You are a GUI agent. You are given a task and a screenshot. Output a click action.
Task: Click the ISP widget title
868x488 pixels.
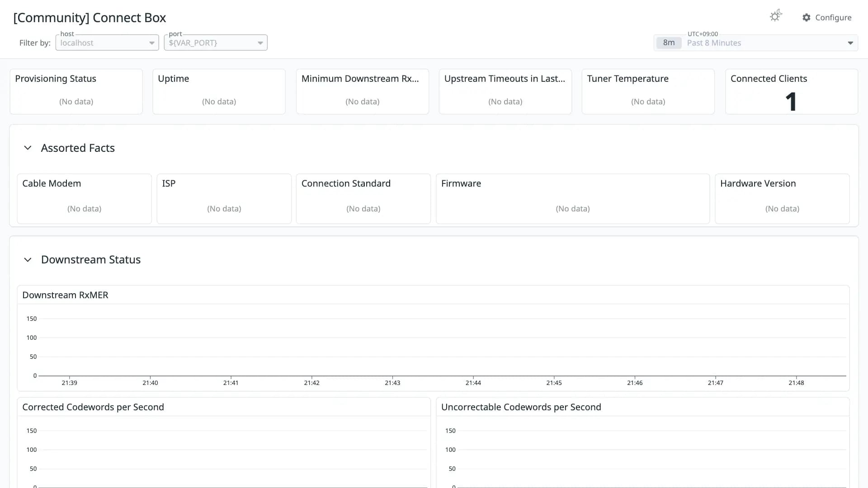click(169, 183)
